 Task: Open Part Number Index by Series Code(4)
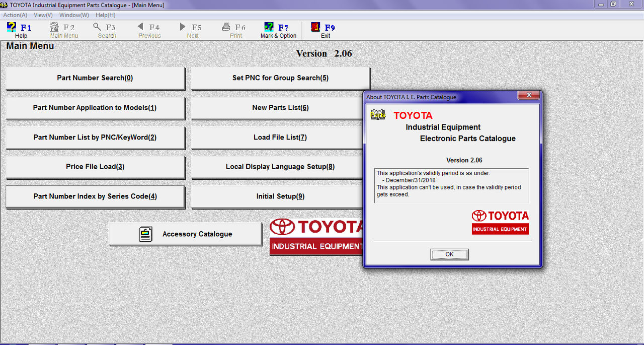click(95, 196)
